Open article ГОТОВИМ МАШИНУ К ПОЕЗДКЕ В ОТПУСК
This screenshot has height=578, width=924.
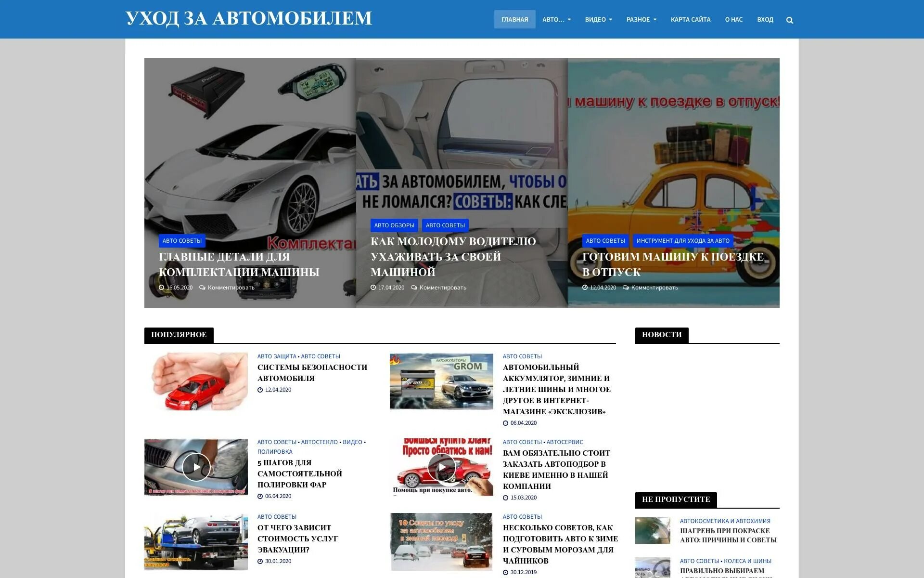673,264
